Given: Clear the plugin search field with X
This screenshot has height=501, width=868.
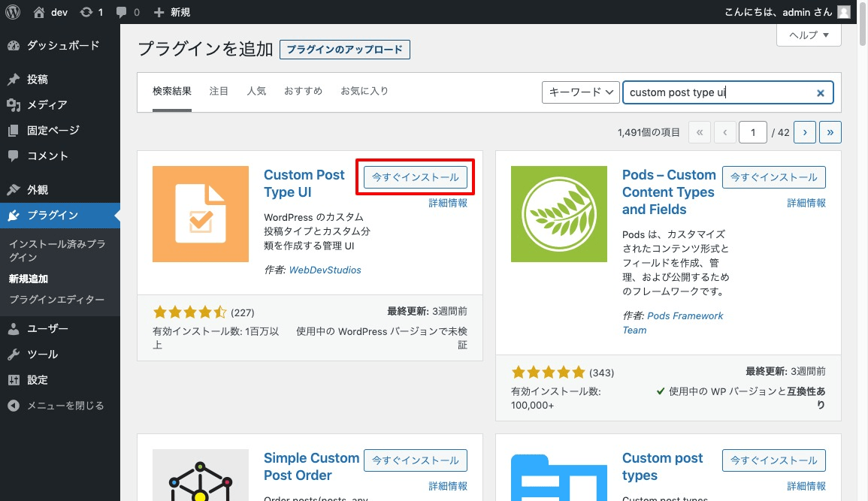Looking at the screenshot, I should pyautogui.click(x=821, y=93).
